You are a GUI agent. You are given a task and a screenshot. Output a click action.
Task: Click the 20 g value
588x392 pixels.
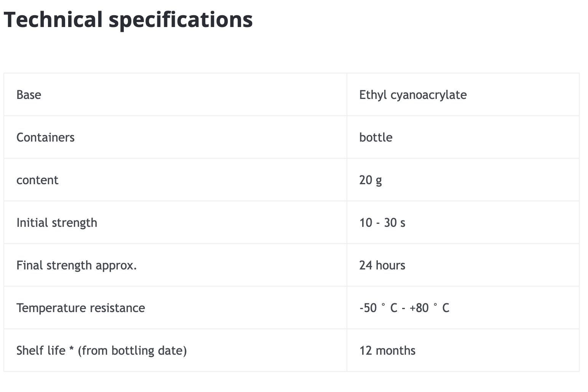[x=370, y=180]
